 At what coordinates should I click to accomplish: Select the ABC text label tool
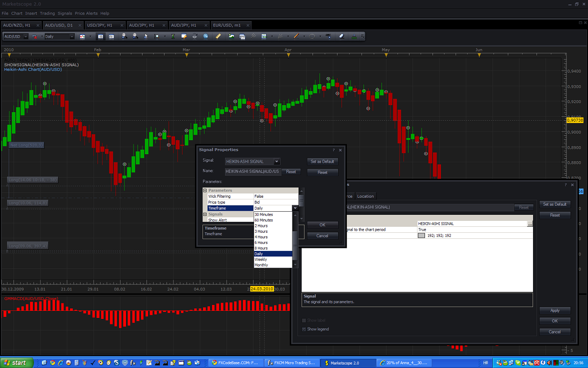(328, 37)
